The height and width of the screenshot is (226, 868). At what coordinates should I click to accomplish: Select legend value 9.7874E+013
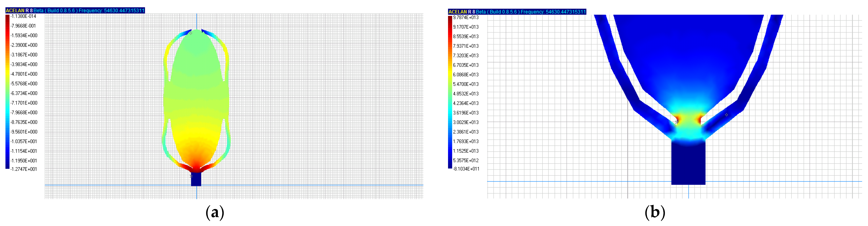[x=466, y=18]
